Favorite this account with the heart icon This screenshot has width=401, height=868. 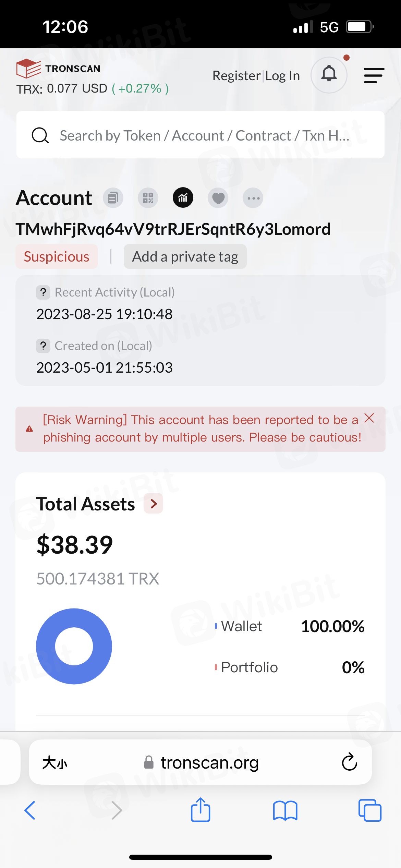(218, 198)
